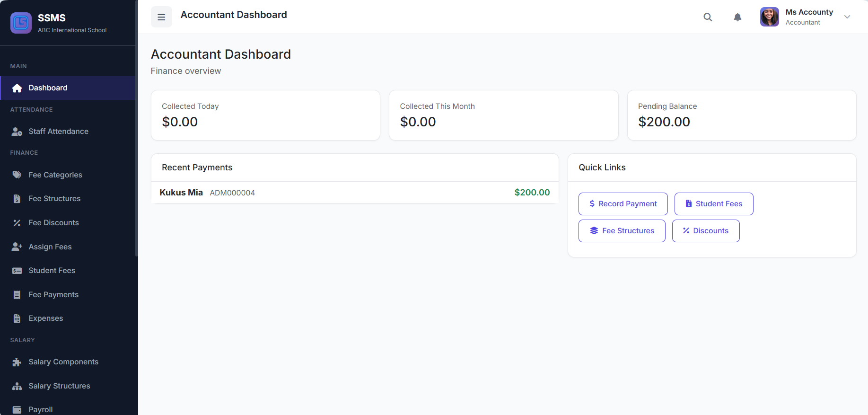
Task: Click the Assign Fees user-plus icon
Action: pyautogui.click(x=17, y=247)
